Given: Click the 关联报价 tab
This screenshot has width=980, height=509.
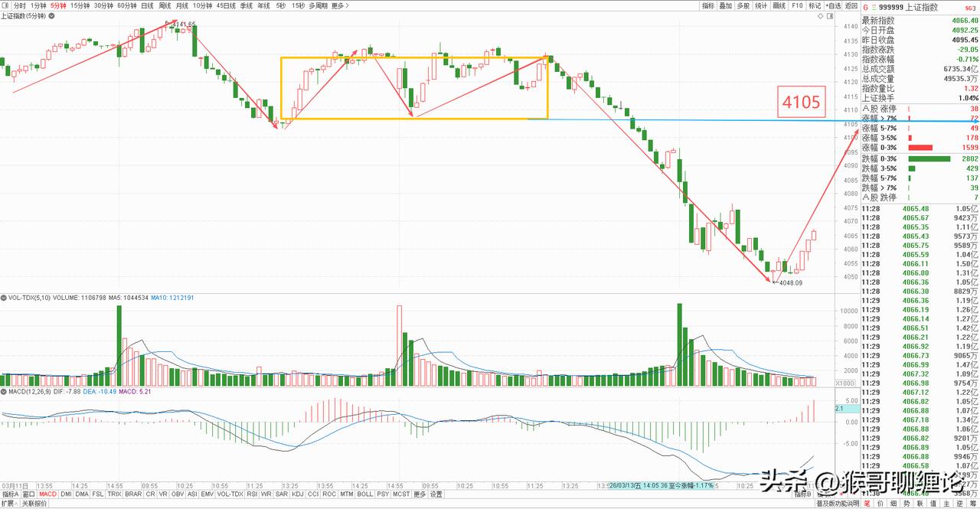Looking at the screenshot, I should (x=34, y=504).
